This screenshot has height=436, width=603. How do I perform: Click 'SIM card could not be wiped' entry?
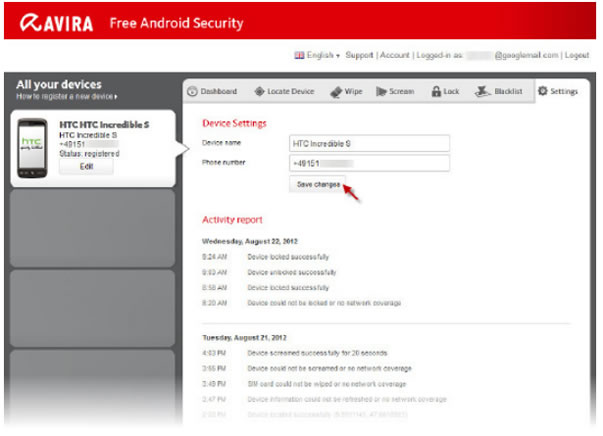[x=327, y=384]
